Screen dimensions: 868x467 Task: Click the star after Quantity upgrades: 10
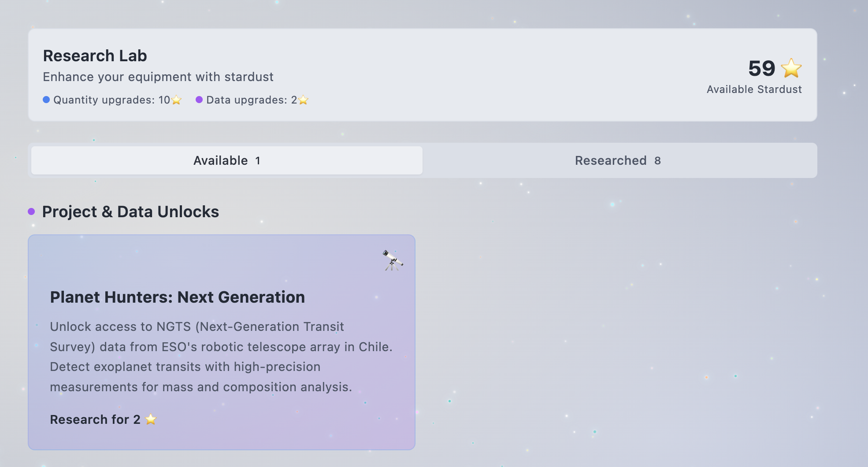click(177, 100)
